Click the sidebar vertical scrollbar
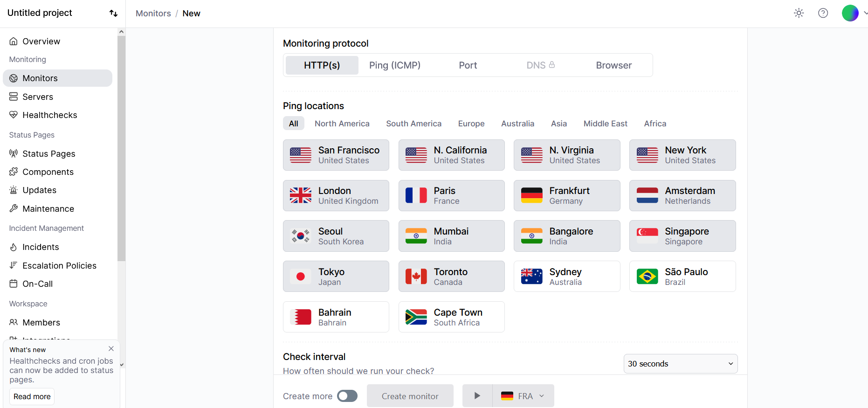The height and width of the screenshot is (408, 868). (x=121, y=149)
